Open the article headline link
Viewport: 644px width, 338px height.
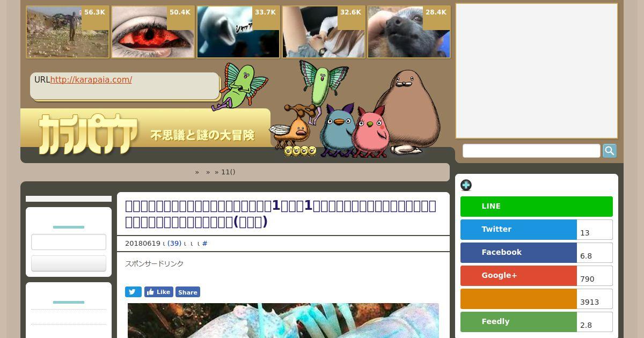[281, 214]
